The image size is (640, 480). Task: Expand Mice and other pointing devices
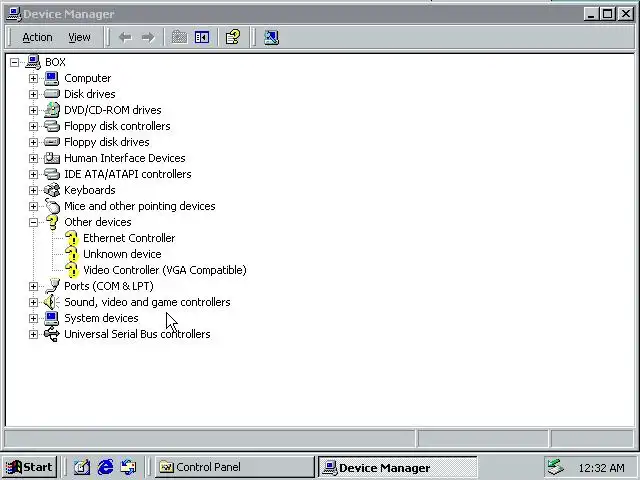point(33,206)
